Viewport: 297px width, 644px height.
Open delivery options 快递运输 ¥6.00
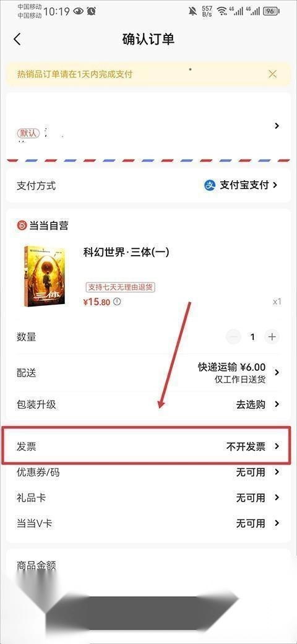pos(148,373)
